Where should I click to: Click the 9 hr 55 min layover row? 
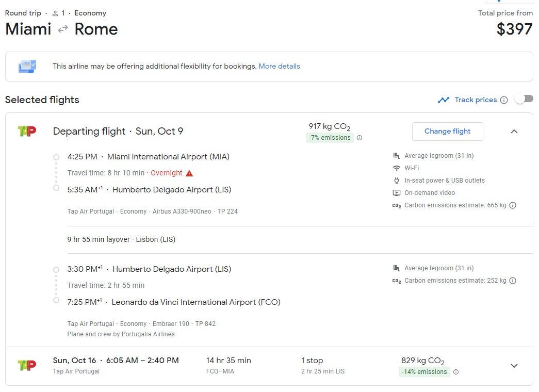click(x=121, y=239)
